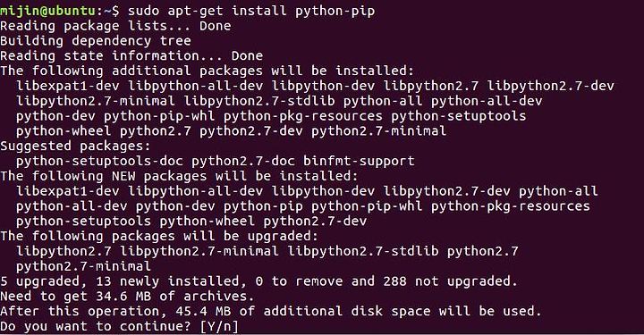
Task: Click the binfmt-support package name
Action: [x=359, y=161]
